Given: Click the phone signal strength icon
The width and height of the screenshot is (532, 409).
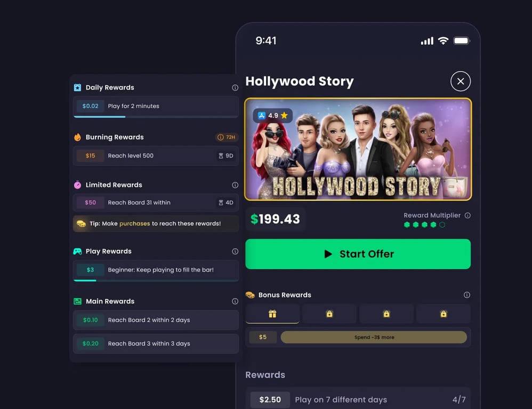Looking at the screenshot, I should point(427,41).
